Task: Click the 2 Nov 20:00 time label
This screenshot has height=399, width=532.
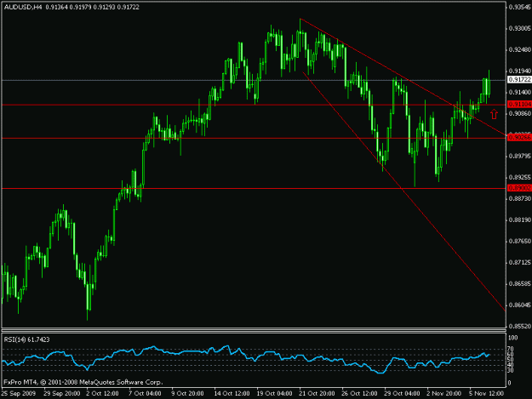Action: coord(443,394)
